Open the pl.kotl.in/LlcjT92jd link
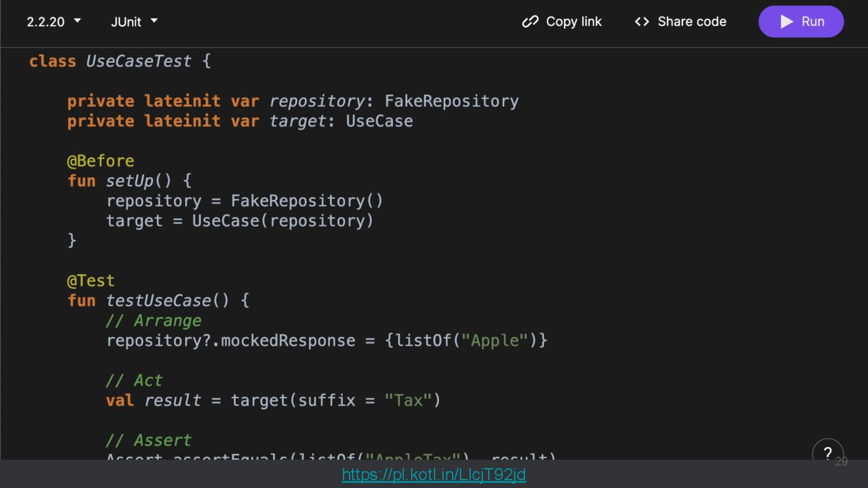This screenshot has width=868, height=488. [433, 475]
